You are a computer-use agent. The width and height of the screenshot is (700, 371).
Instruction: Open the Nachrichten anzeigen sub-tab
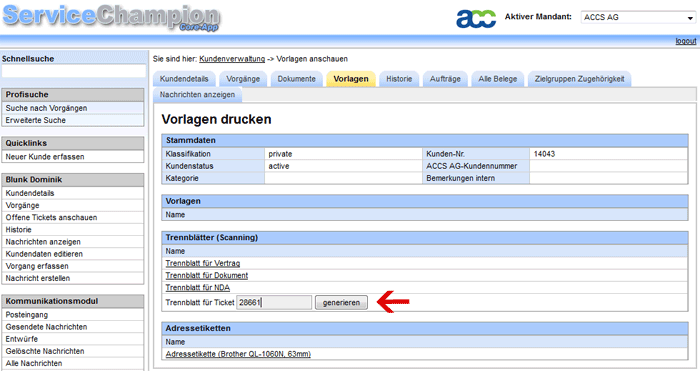coord(197,95)
